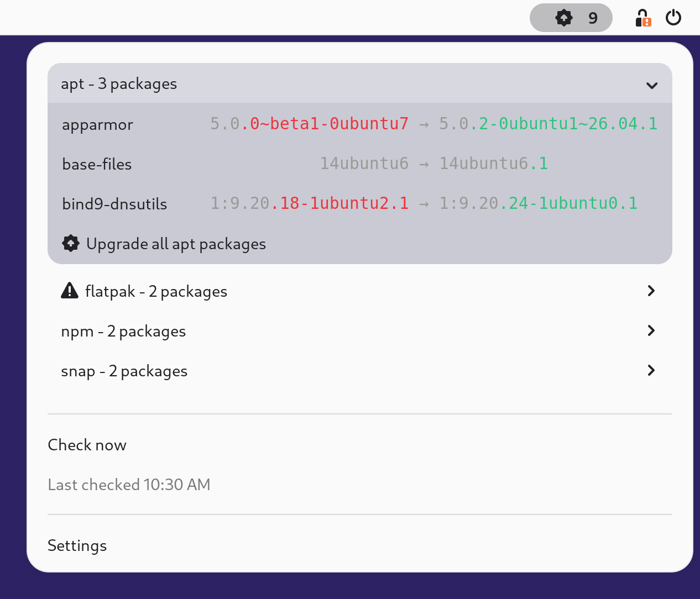The height and width of the screenshot is (599, 700).
Task: Click the Last checked 10:30 AM text
Action: (129, 485)
